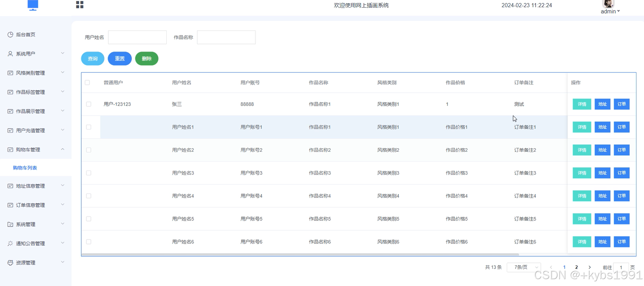Click the 风格类别管理 sidebar icon
The width and height of the screenshot is (644, 286).
tap(10, 73)
